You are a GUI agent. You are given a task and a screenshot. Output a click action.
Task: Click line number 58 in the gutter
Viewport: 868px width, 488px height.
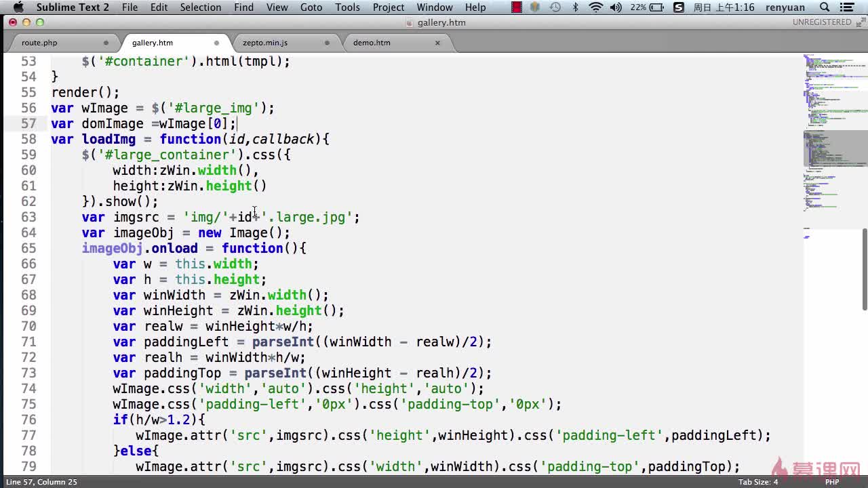point(28,139)
